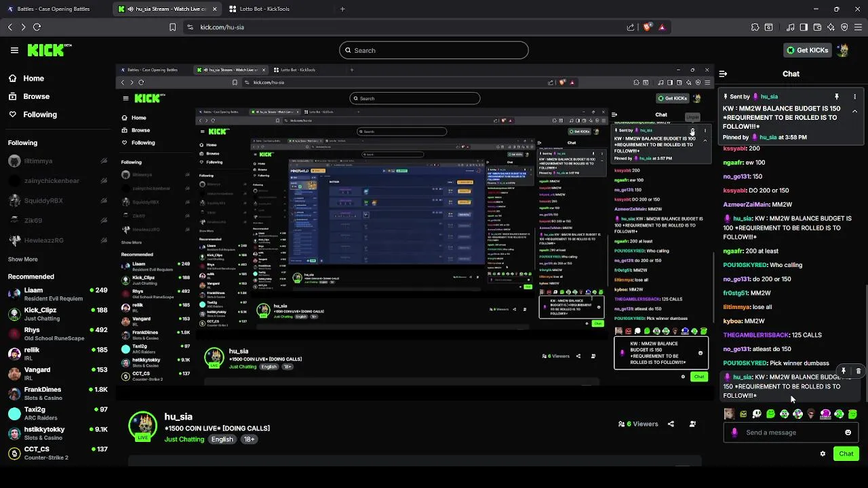The height and width of the screenshot is (488, 868).
Task: Collapse the chat panel with the arrow icon
Action: (x=723, y=74)
